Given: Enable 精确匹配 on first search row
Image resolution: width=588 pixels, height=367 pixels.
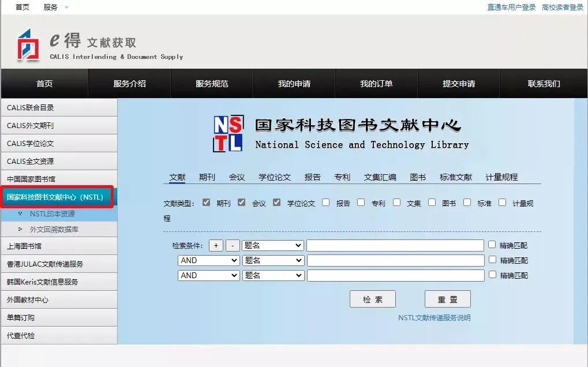Looking at the screenshot, I should click(x=492, y=245).
